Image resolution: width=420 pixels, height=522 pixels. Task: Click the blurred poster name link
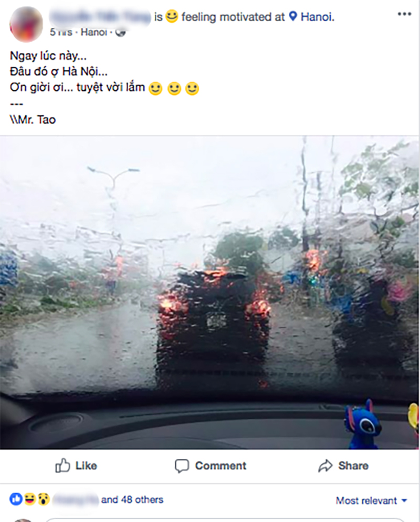[x=100, y=16]
